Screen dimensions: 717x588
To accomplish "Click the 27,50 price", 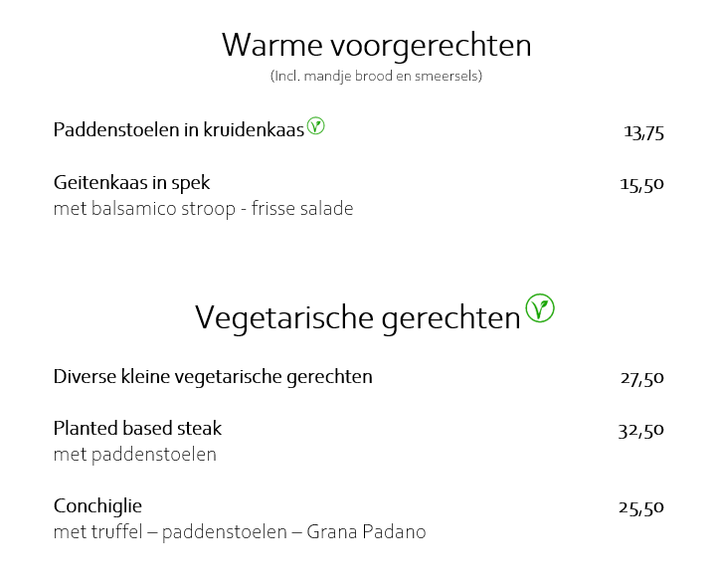I will (641, 378).
